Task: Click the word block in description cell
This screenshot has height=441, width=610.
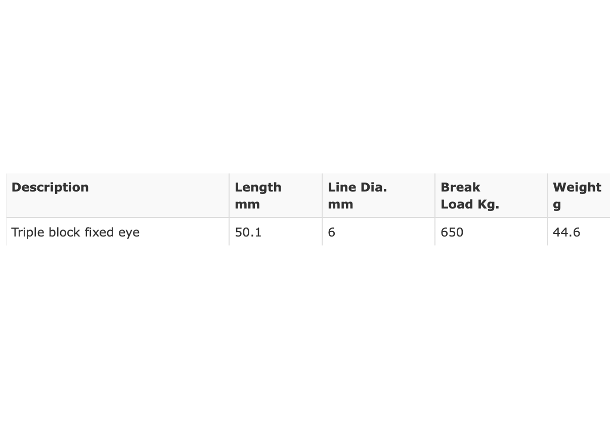Action: [61, 232]
